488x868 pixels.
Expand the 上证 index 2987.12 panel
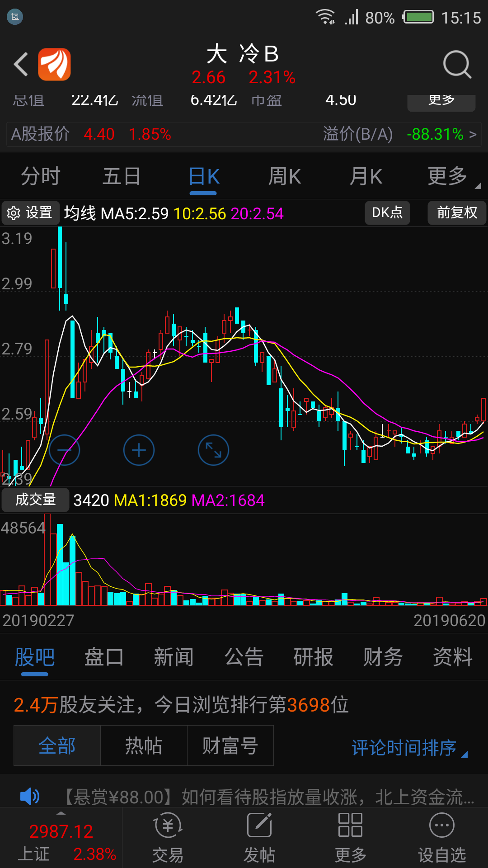tap(61, 837)
